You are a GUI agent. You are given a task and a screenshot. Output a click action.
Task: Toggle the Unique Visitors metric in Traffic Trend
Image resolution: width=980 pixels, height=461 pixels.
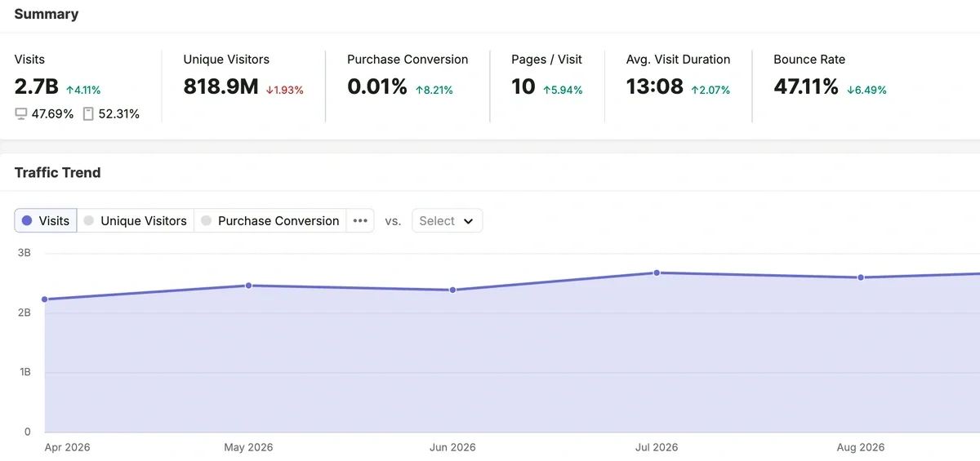click(136, 220)
